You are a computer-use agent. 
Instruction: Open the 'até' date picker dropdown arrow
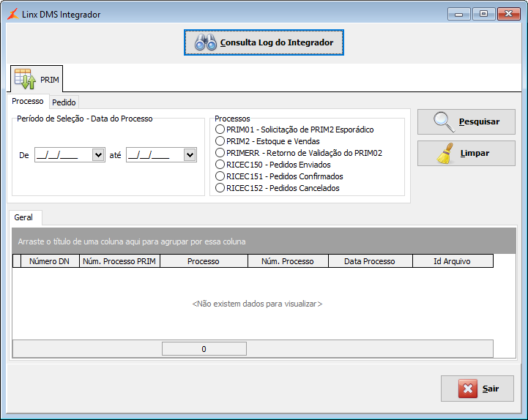(190, 155)
